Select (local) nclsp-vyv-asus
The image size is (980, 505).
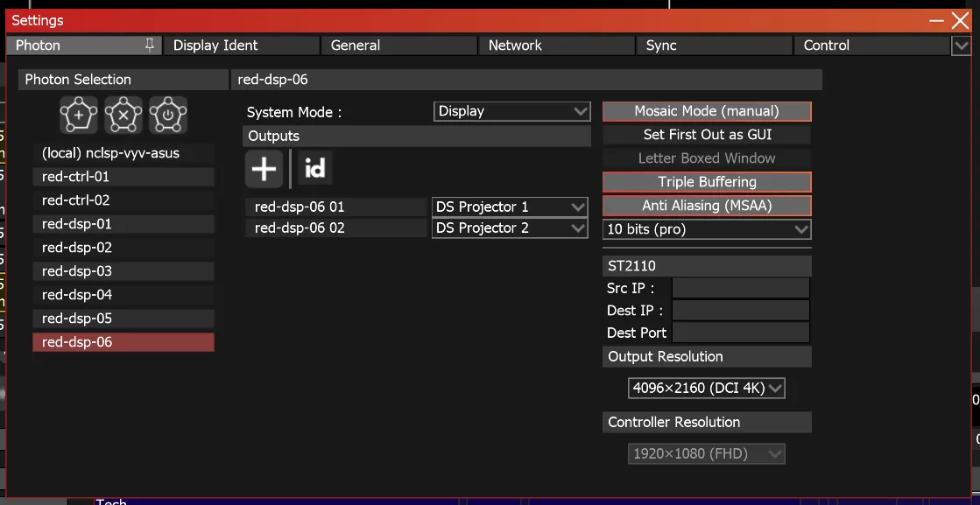click(123, 153)
